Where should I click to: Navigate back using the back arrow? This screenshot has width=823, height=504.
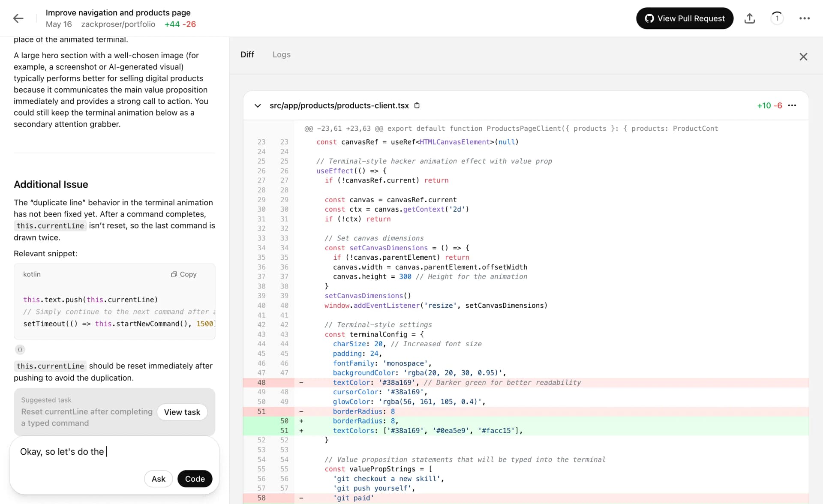coord(18,18)
